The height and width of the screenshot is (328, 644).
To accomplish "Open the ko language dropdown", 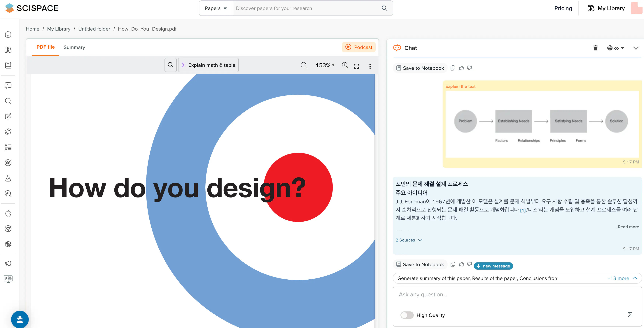I will 616,48.
